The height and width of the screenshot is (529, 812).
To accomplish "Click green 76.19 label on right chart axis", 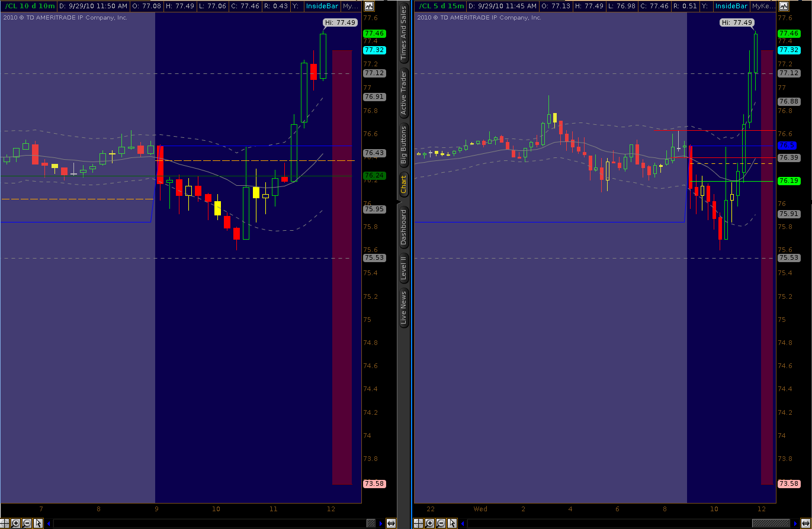I will [x=789, y=181].
